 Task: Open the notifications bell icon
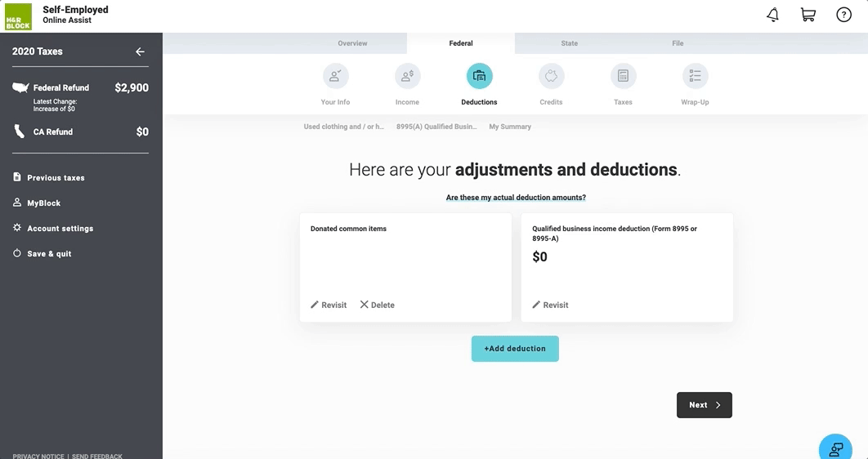pos(772,15)
